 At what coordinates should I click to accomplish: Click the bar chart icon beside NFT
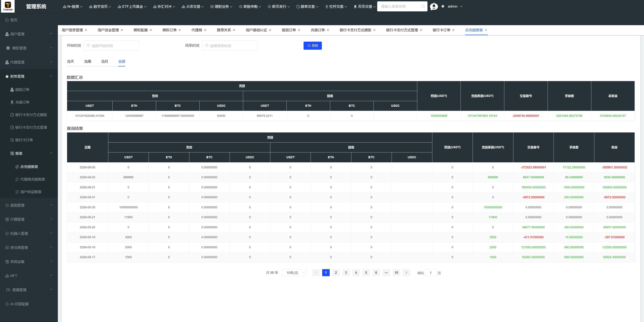(x=7, y=276)
